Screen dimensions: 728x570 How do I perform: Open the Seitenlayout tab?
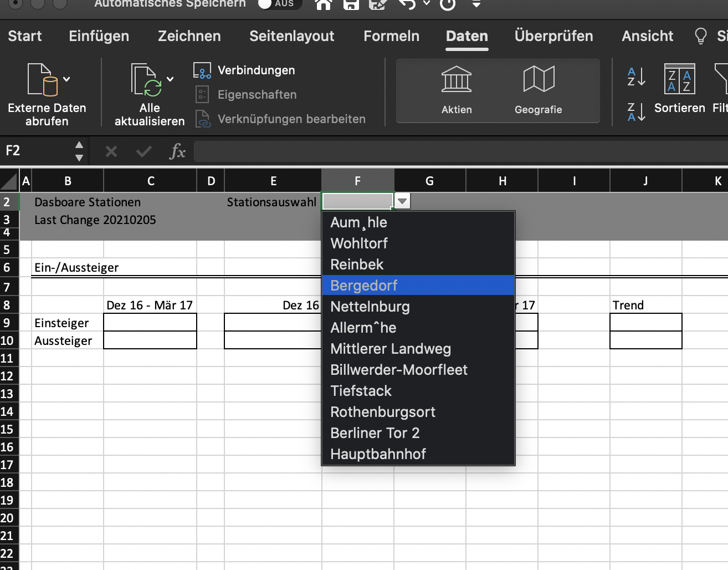pos(291,36)
